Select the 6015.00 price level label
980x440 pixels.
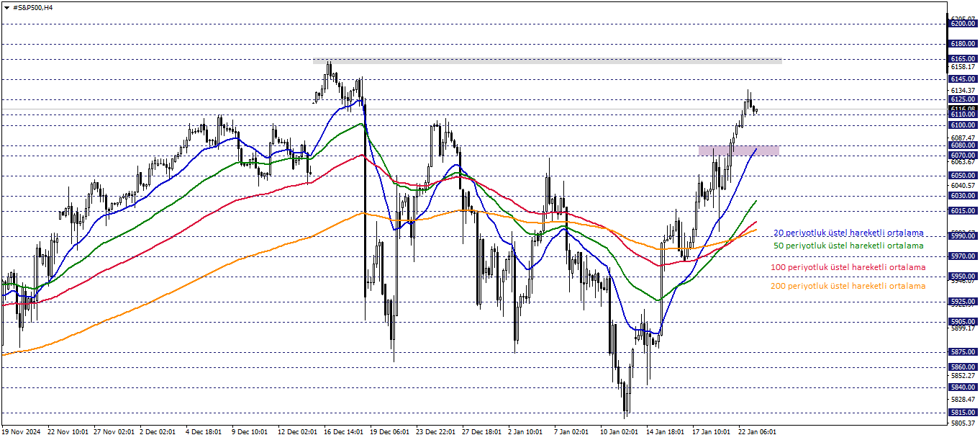tap(963, 210)
